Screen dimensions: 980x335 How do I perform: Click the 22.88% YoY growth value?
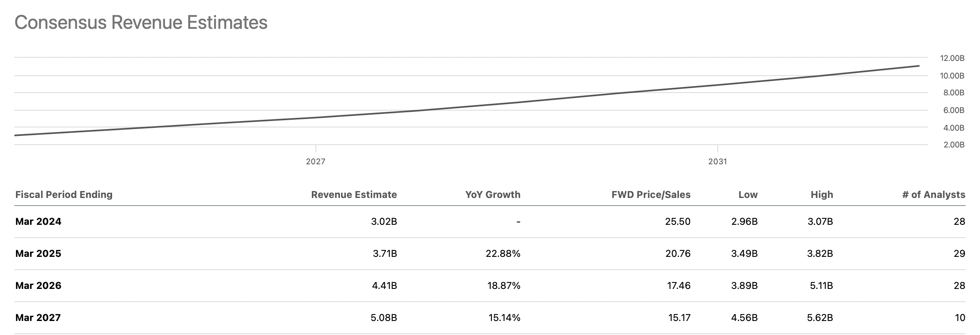tap(503, 254)
